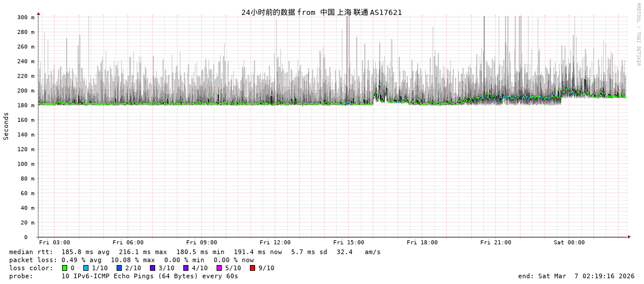Click the packet loss statistics line
The image size is (644, 284).
point(131,260)
